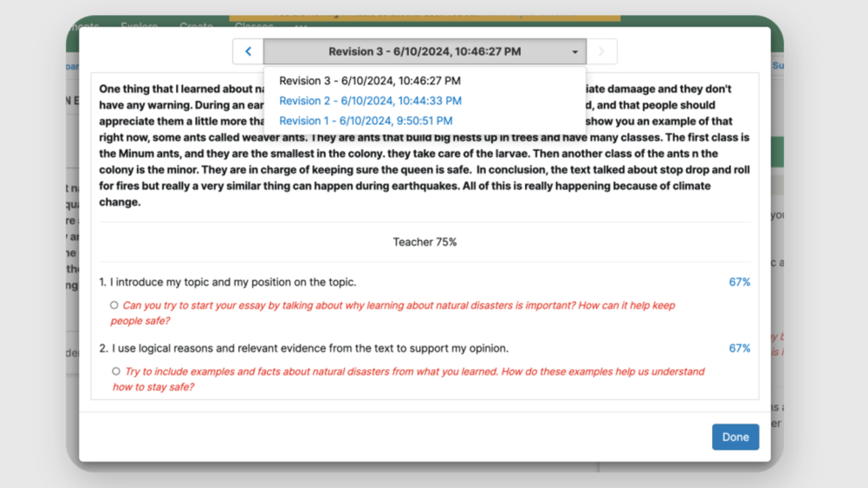Click feedback 'Can you try to start your essay'

[393, 313]
